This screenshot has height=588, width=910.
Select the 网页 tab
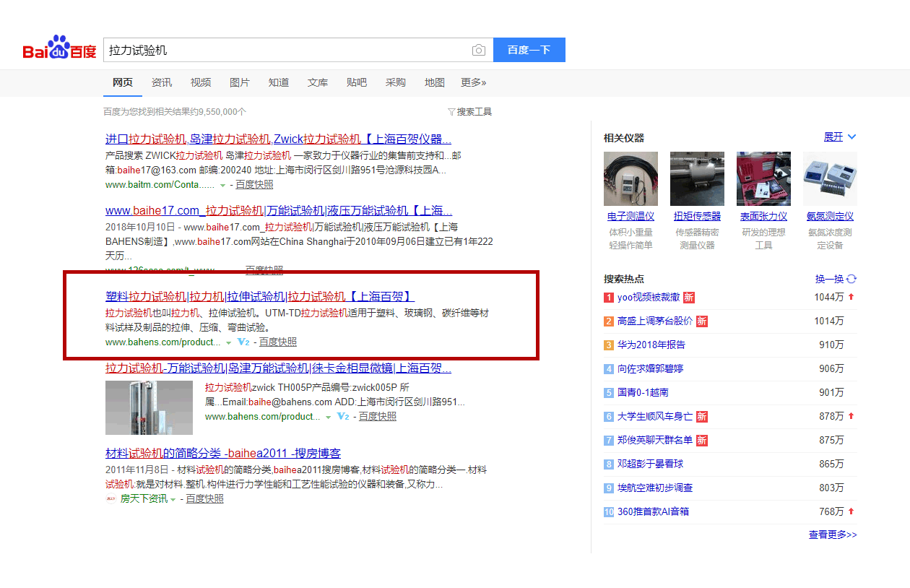(123, 82)
